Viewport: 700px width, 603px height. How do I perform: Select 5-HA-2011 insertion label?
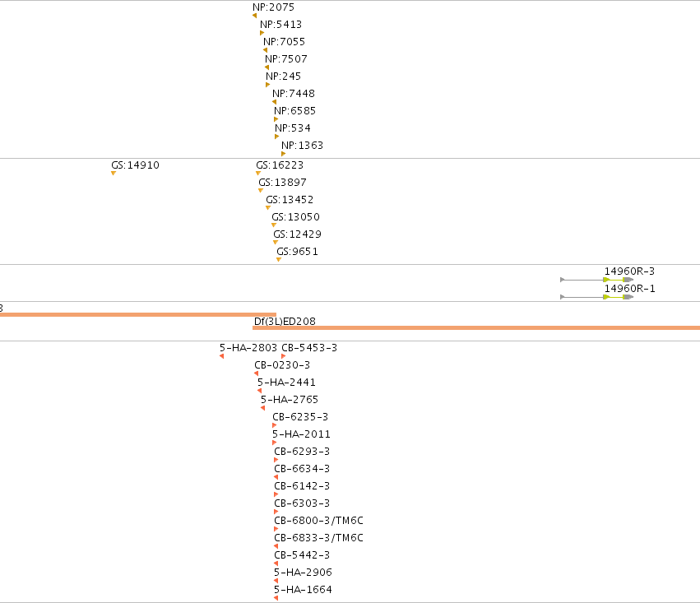[301, 434]
